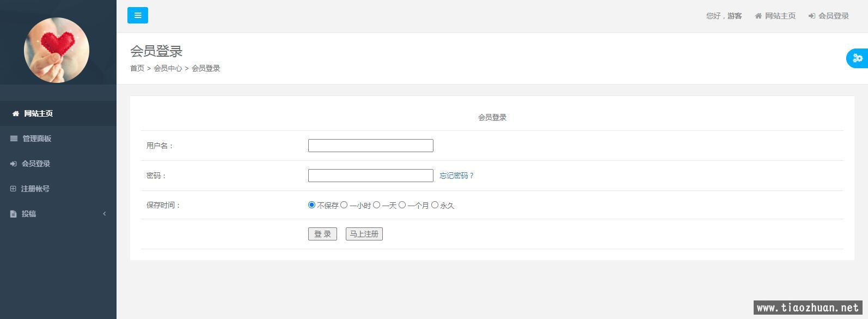Click the hamburger menu toggle button
This screenshot has width=868, height=319.
[137, 15]
